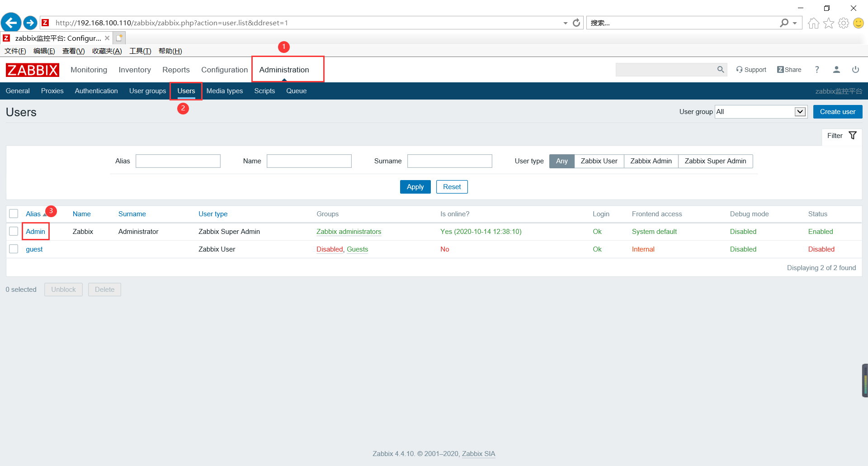Select the Zabbix User type option

click(599, 161)
